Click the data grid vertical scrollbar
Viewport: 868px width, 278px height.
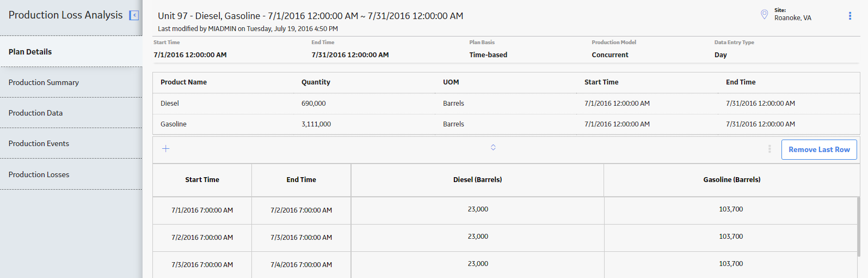click(859, 226)
